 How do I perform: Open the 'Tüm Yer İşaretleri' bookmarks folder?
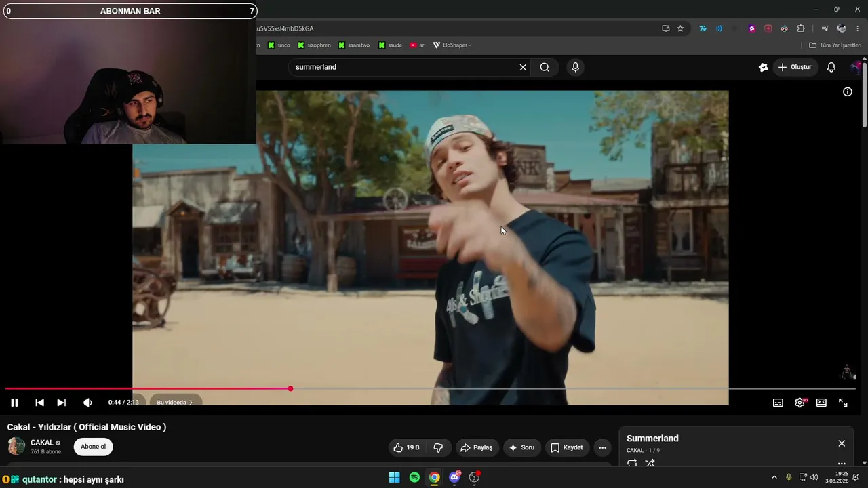coord(835,45)
